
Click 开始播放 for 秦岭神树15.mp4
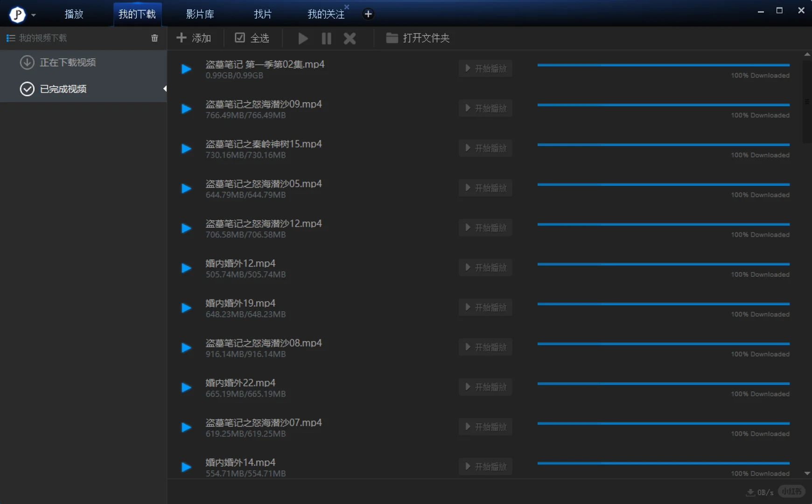coord(485,148)
